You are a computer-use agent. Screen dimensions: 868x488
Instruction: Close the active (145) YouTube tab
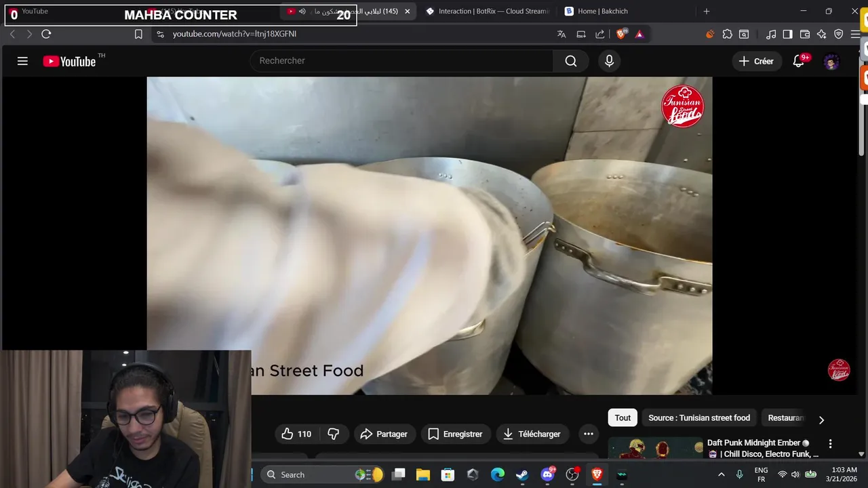[x=407, y=12]
